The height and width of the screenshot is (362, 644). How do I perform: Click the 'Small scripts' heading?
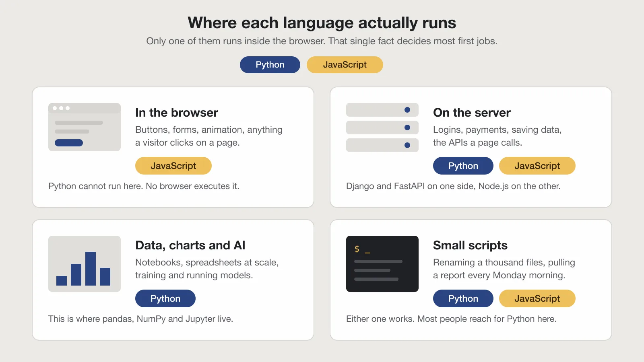point(470,245)
